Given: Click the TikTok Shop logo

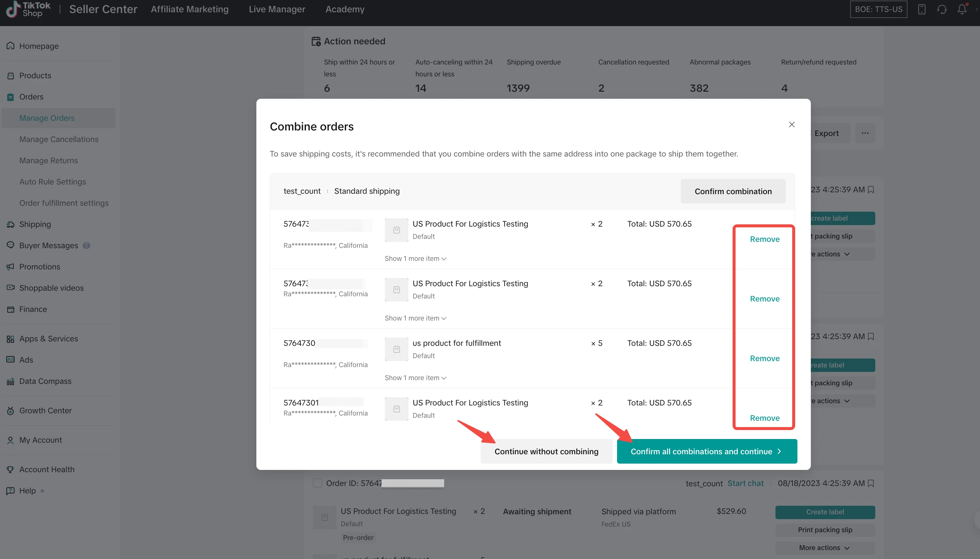Looking at the screenshot, I should tap(28, 9).
